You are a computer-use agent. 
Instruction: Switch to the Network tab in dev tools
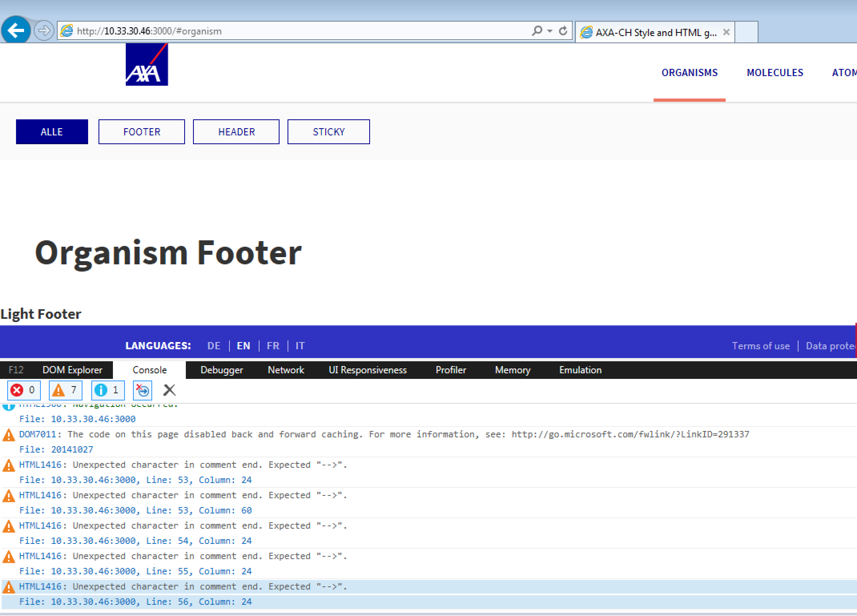286,370
